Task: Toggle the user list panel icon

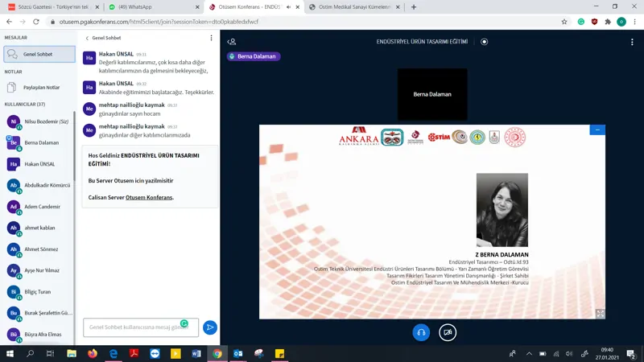Action: click(232, 42)
